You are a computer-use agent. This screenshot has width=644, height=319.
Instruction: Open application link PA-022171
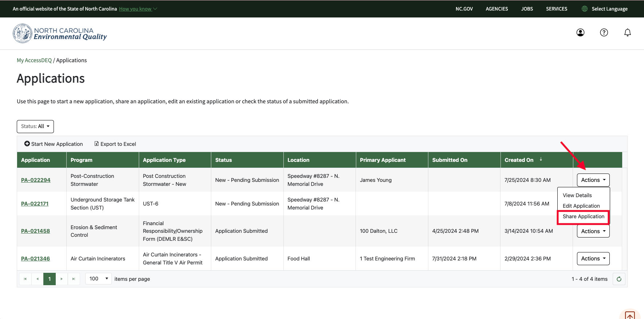[35, 204]
